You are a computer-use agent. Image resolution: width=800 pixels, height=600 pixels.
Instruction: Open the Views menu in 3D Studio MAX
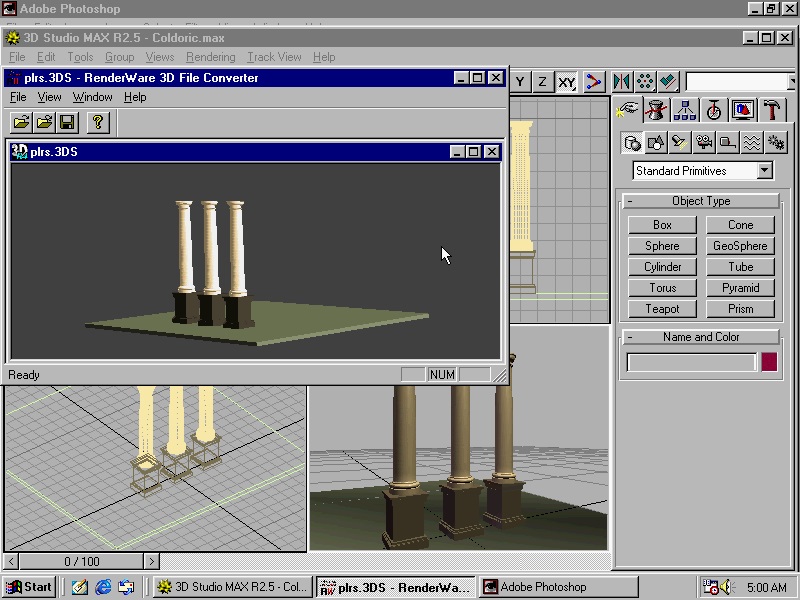(x=160, y=57)
